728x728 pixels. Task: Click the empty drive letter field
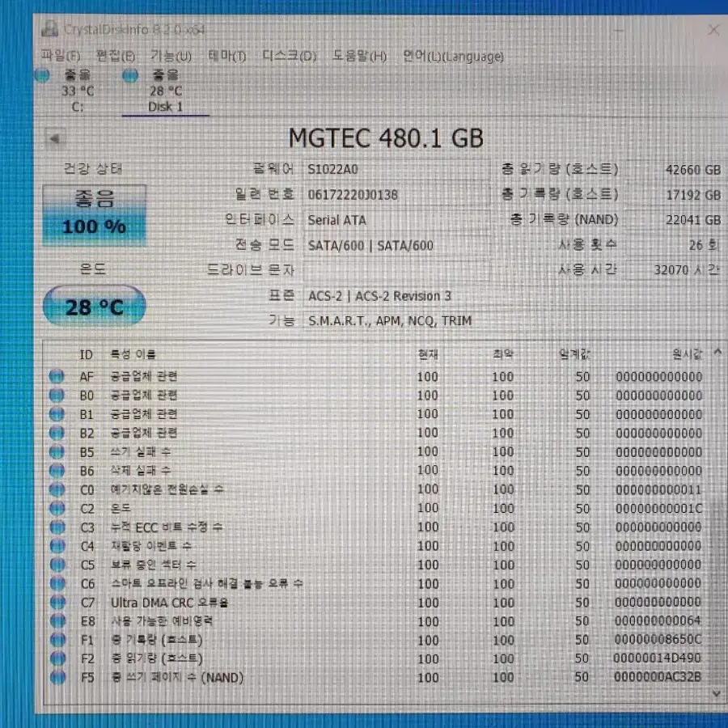396,270
